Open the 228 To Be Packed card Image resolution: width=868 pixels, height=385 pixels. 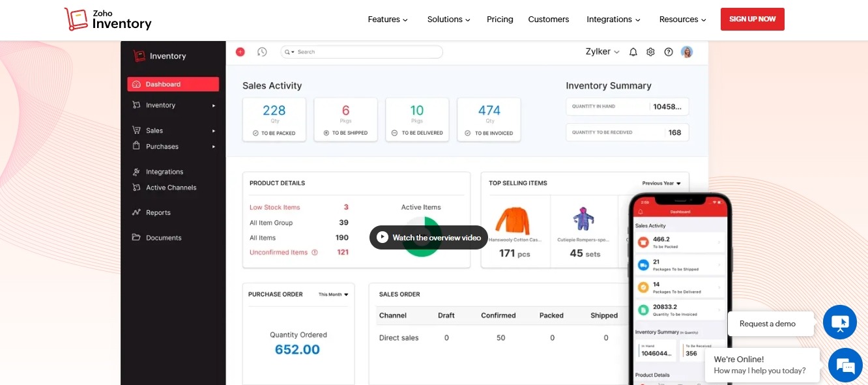[274, 120]
